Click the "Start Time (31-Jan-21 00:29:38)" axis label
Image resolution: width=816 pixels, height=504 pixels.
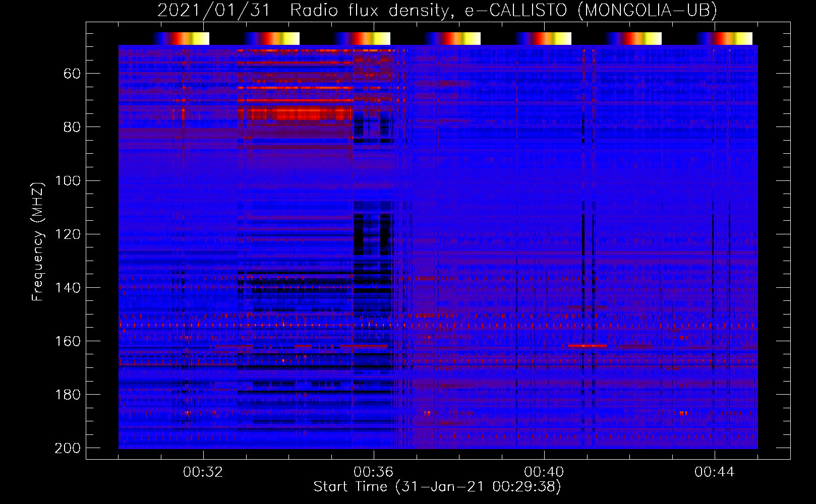point(437,486)
